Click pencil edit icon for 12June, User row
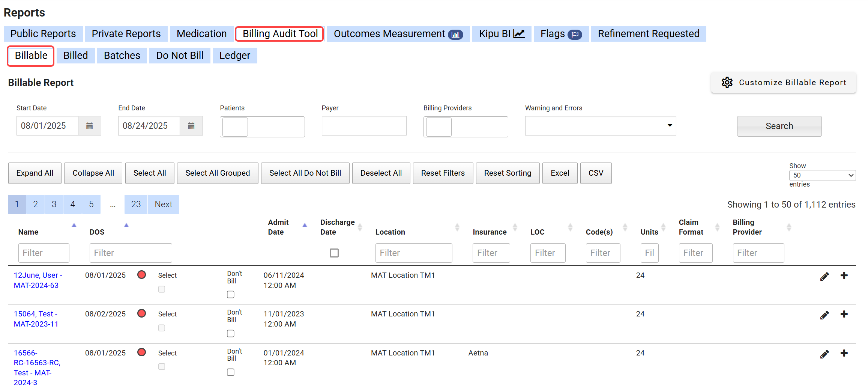This screenshot has width=868, height=390. tap(824, 277)
